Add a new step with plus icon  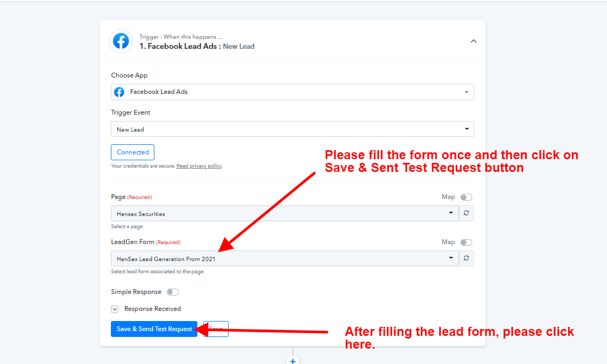pyautogui.click(x=293, y=361)
